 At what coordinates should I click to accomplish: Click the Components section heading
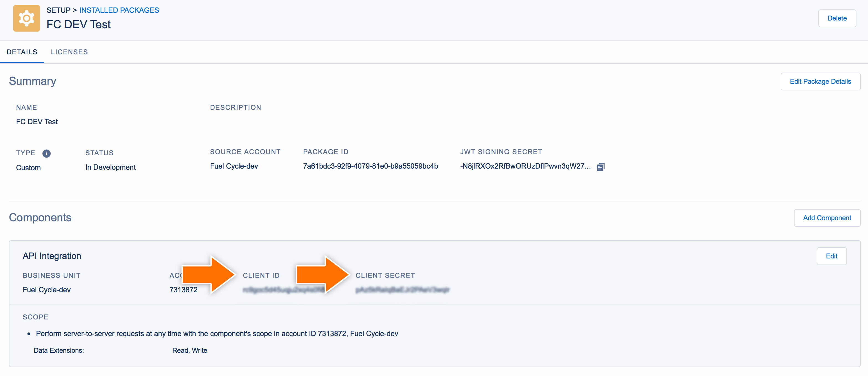40,217
